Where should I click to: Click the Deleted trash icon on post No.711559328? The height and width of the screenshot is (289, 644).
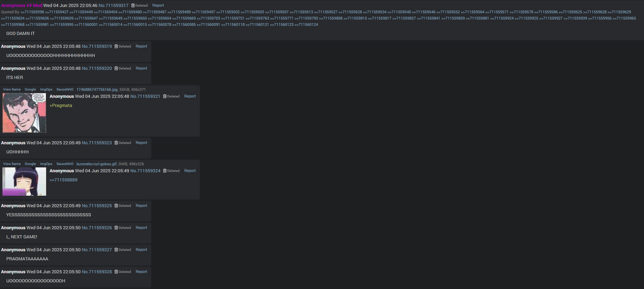[x=116, y=272]
